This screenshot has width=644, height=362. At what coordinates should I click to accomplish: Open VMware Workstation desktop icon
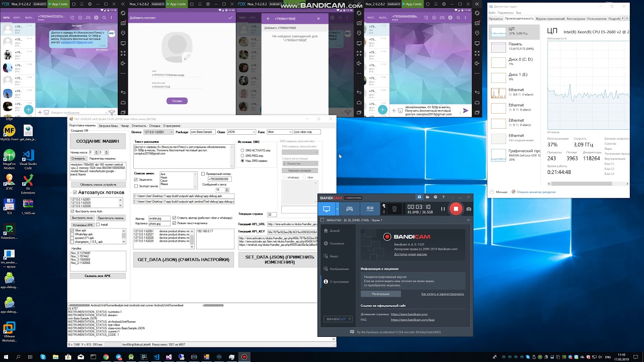(9, 332)
